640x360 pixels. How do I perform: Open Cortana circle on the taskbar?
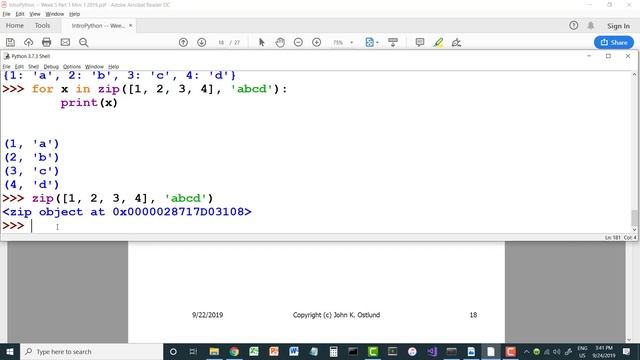click(173, 351)
